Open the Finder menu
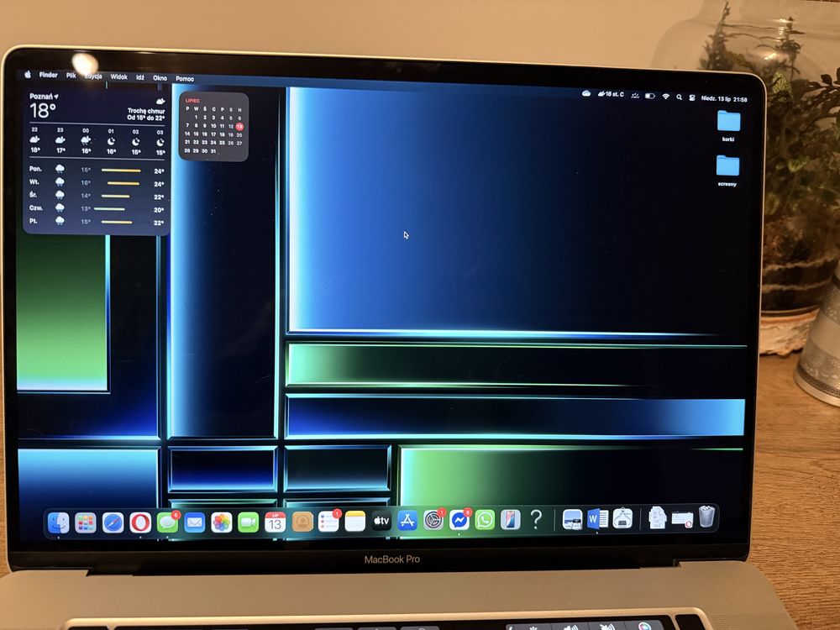Screen dimensions: 840x630 [48, 75]
